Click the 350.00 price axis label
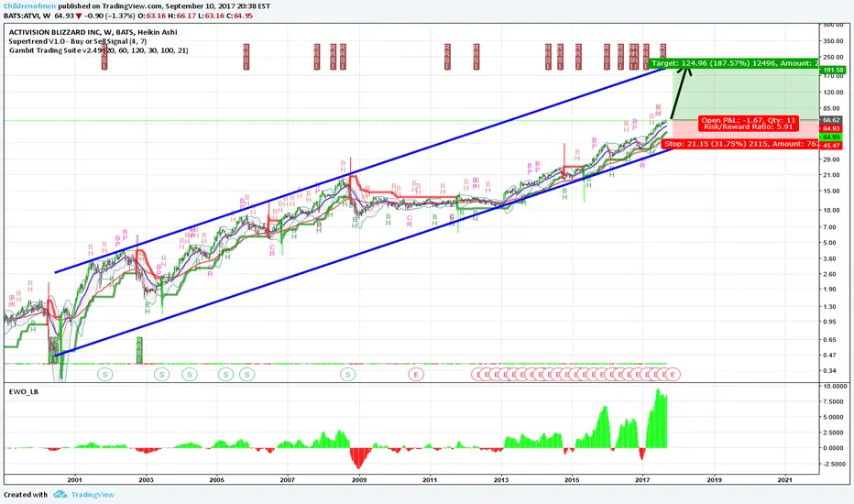Viewport: 854px width, 504px height. 833,41
